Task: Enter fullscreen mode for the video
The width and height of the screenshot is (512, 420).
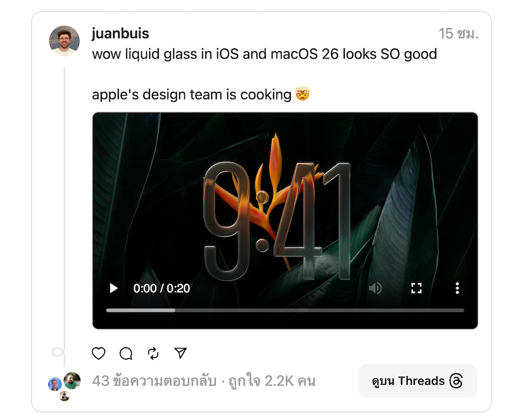Action: coord(416,288)
